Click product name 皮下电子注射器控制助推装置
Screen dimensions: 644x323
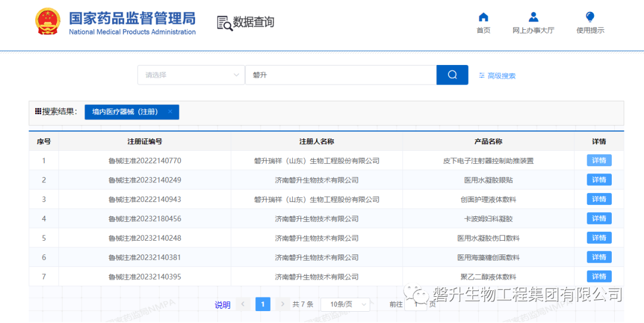(x=488, y=160)
